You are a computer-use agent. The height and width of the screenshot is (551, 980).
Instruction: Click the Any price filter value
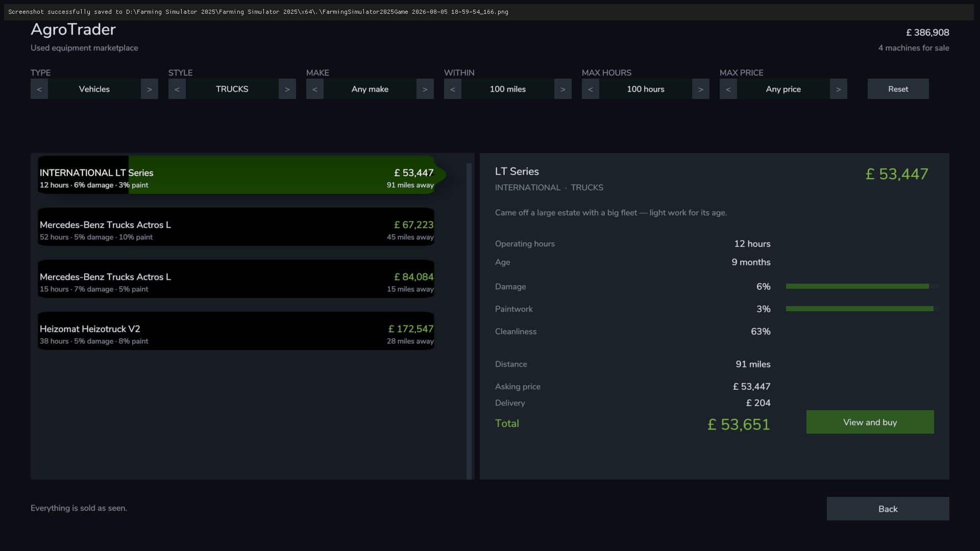pos(783,89)
